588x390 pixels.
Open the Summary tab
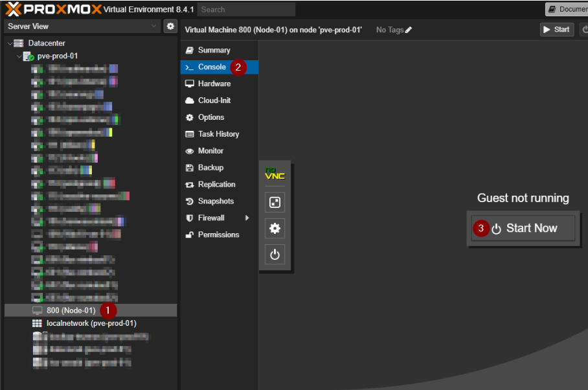point(214,50)
